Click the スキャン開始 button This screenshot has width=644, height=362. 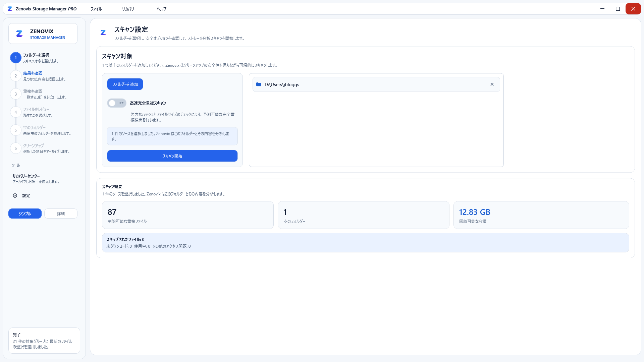coord(172,156)
